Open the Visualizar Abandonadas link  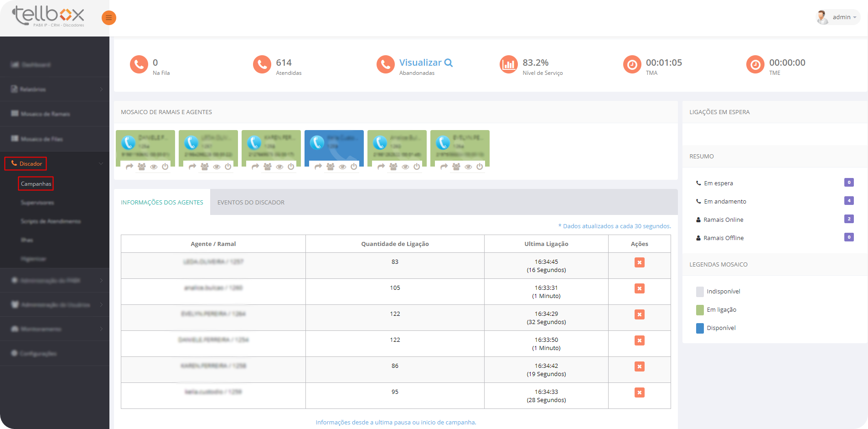425,63
